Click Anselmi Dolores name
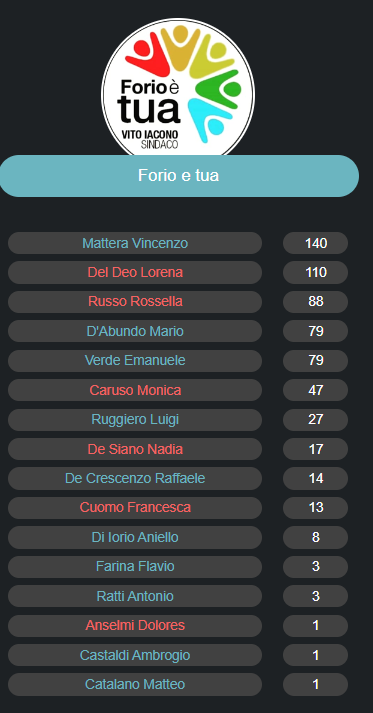 135,626
